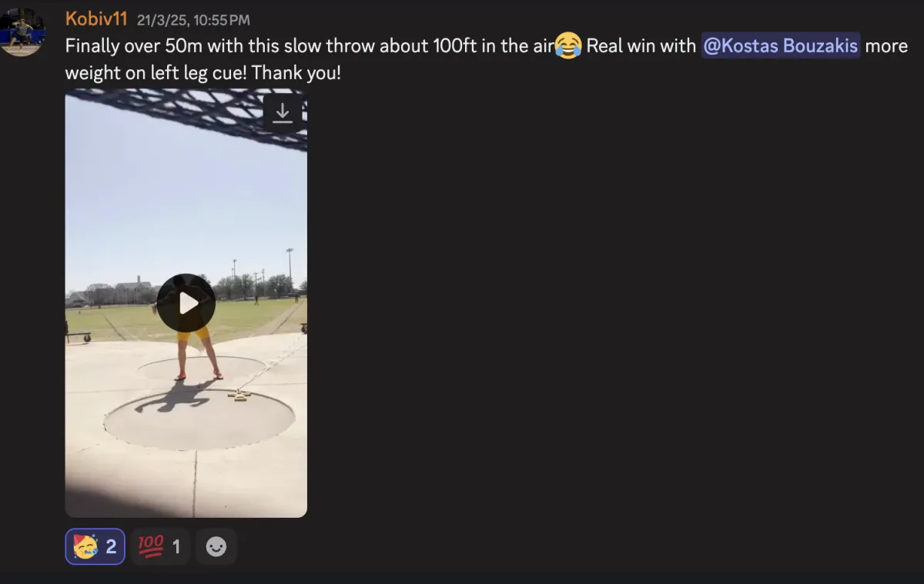Play the hammer throw video
The width and height of the screenshot is (924, 584).
pyautogui.click(x=186, y=303)
